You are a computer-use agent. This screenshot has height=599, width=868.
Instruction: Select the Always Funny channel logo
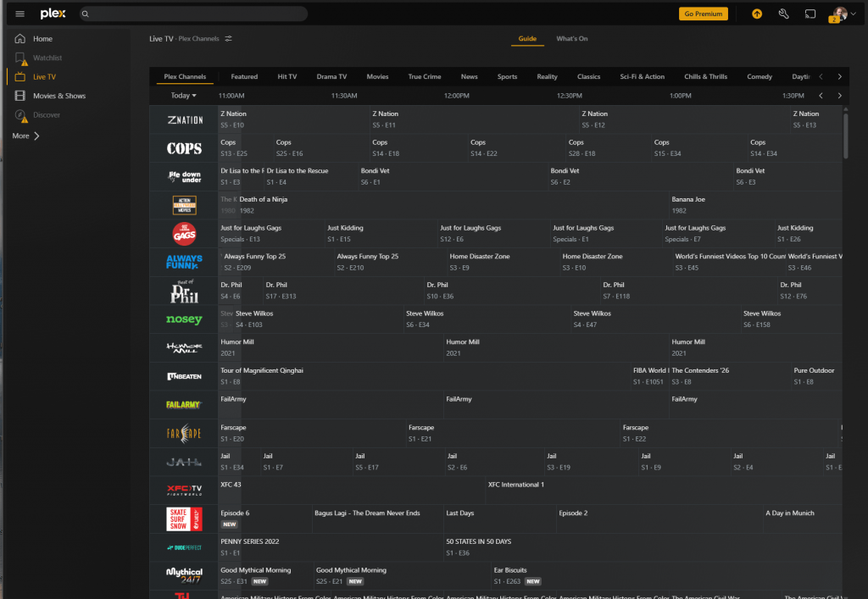click(184, 262)
